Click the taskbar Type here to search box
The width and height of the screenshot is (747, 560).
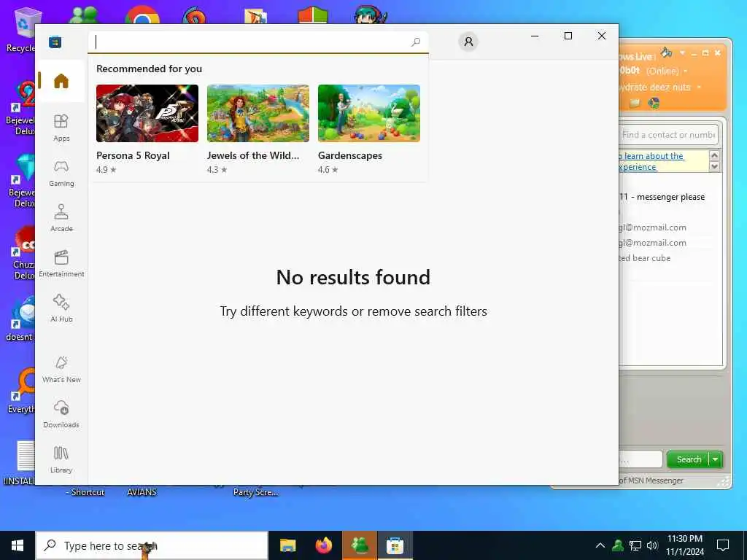[x=152, y=545]
